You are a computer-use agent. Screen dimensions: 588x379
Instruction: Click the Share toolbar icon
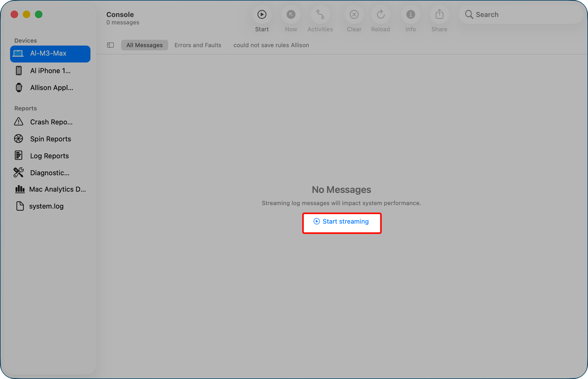[439, 15]
